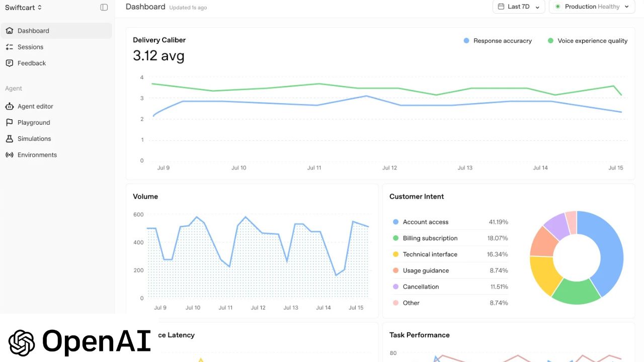The height and width of the screenshot is (362, 644).
Task: Click the Delivery Caliber card title
Action: 159,40
